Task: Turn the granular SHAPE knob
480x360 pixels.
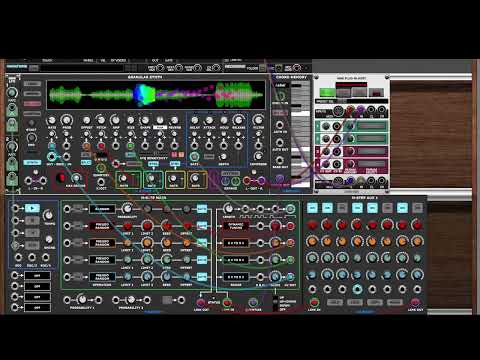Action: coord(145,120)
